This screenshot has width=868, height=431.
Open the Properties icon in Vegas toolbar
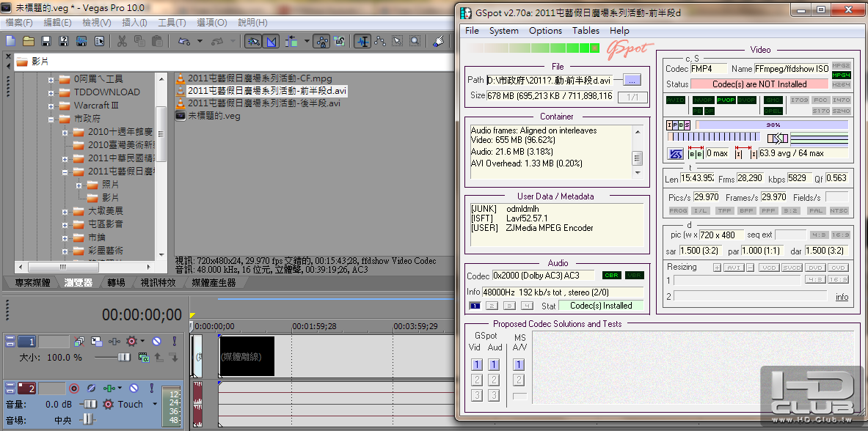[99, 41]
